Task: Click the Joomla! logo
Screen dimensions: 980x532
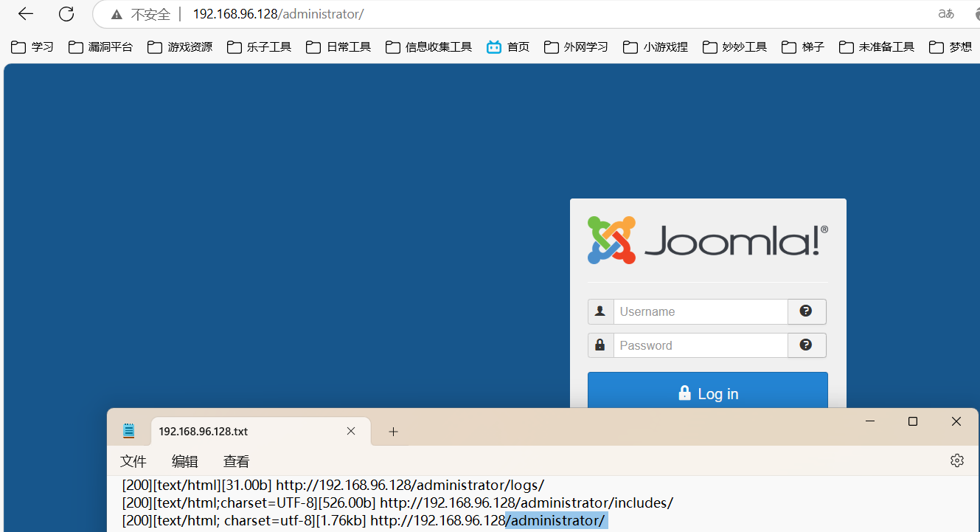Action: tap(707, 240)
